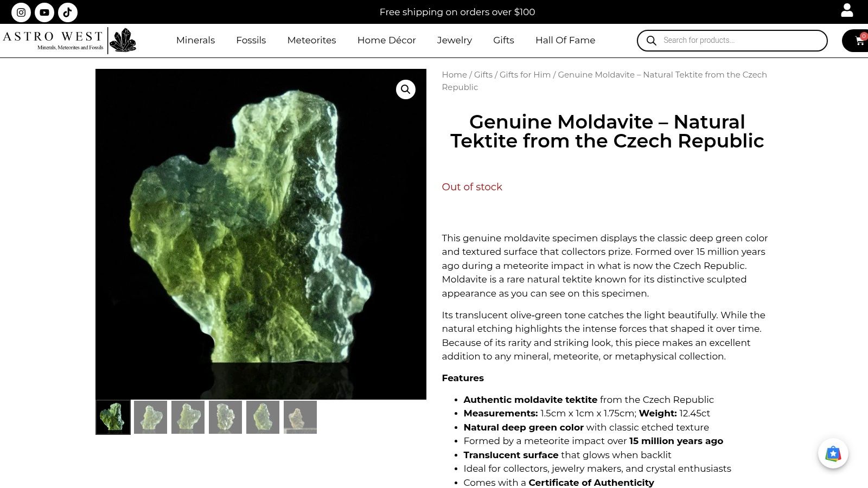Click 'Certificate of Authenticity' bullet

(x=591, y=483)
